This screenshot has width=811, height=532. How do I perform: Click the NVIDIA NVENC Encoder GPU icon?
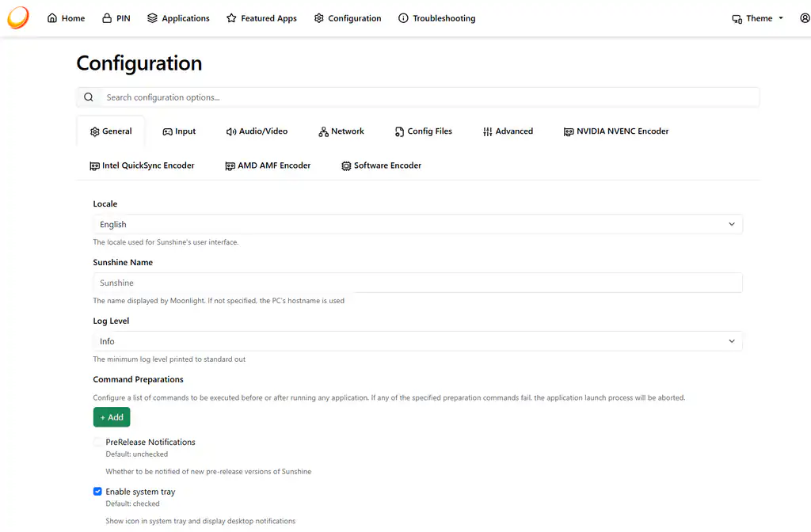(x=569, y=132)
